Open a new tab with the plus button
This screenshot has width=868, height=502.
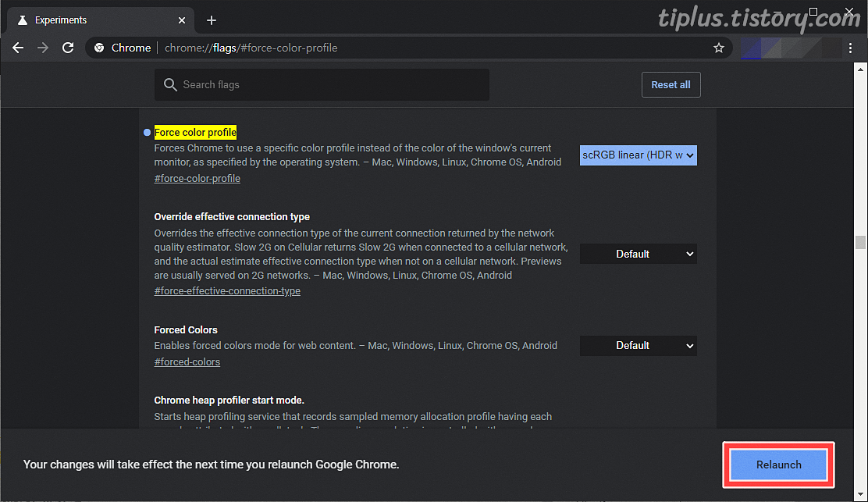(211, 20)
